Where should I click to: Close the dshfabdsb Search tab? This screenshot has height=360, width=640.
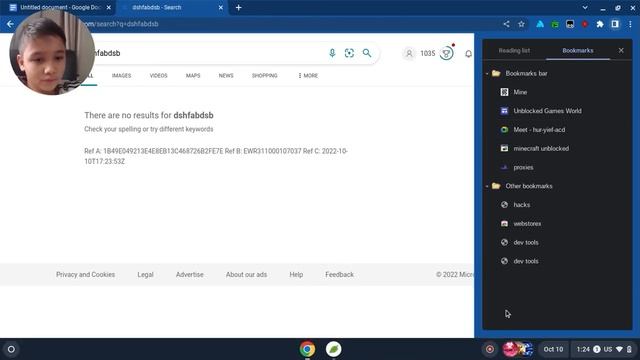(x=221, y=7)
